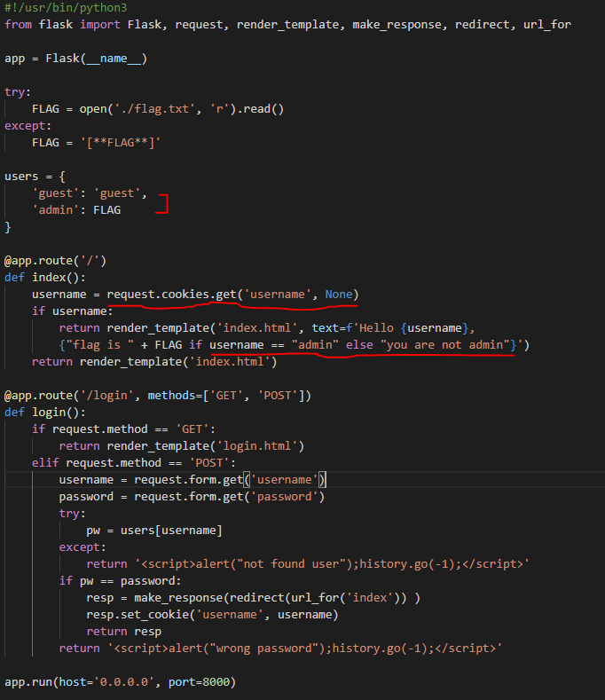
Task: Click the elif request.method == 'POST' line
Action: 134,463
